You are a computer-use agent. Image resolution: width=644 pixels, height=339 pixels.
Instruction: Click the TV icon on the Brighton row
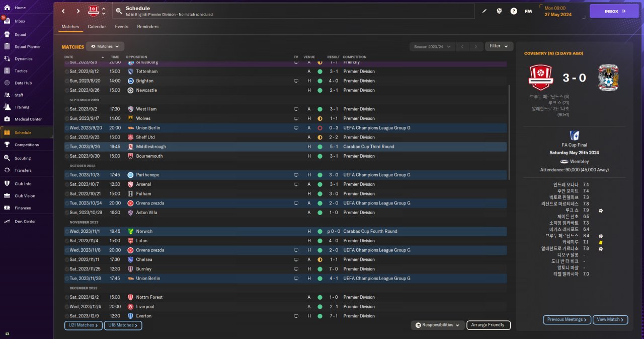pos(296,81)
